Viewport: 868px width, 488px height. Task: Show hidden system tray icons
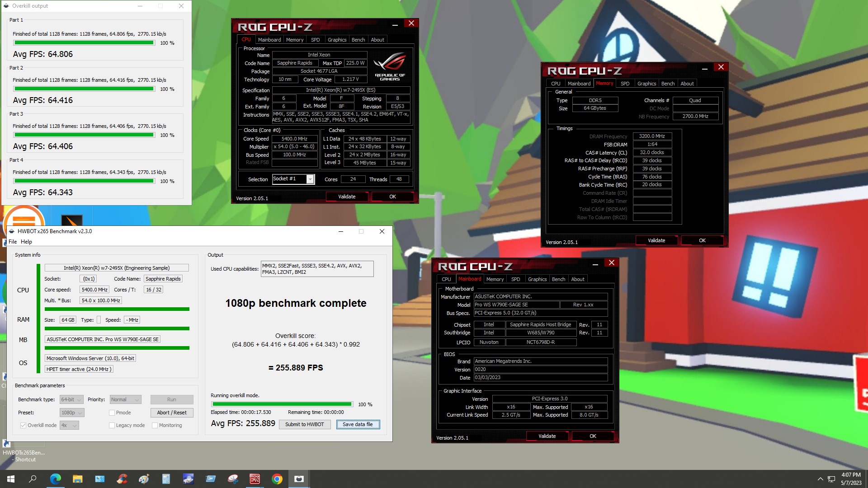820,479
